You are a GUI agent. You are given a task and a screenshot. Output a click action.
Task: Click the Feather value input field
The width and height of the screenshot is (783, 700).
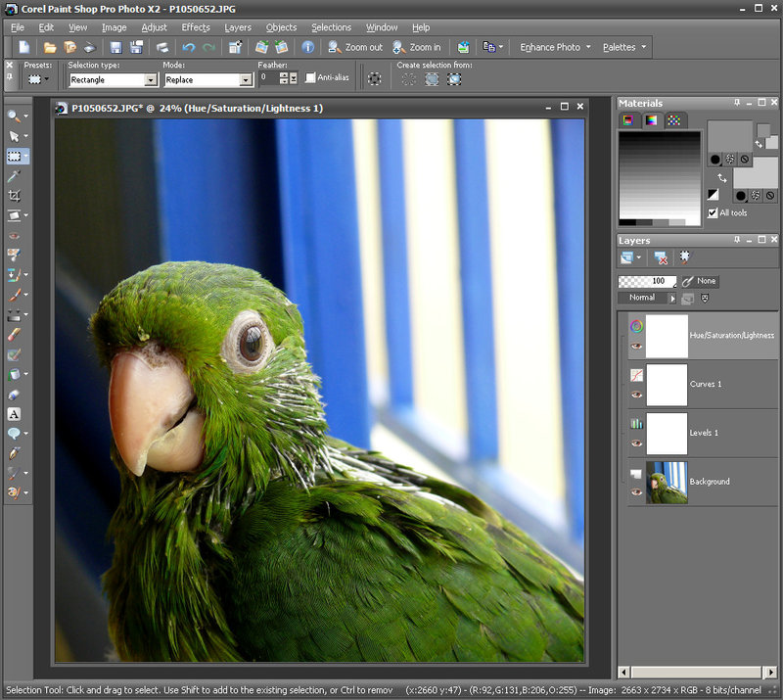point(269,78)
